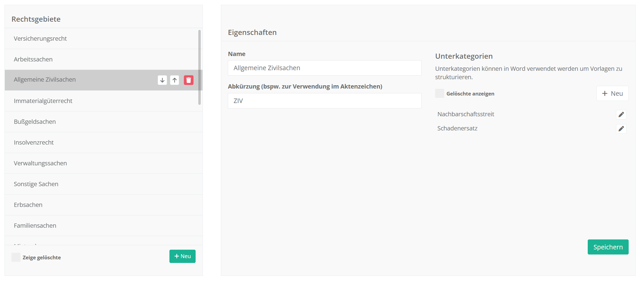Select Versicherungsrecht from the list
Image resolution: width=644 pixels, height=281 pixels.
40,39
